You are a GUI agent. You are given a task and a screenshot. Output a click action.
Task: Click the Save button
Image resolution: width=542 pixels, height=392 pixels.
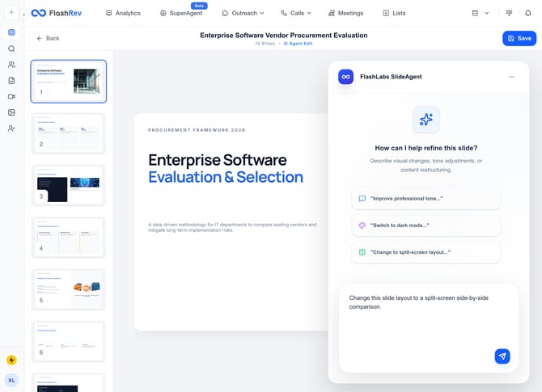[519, 38]
